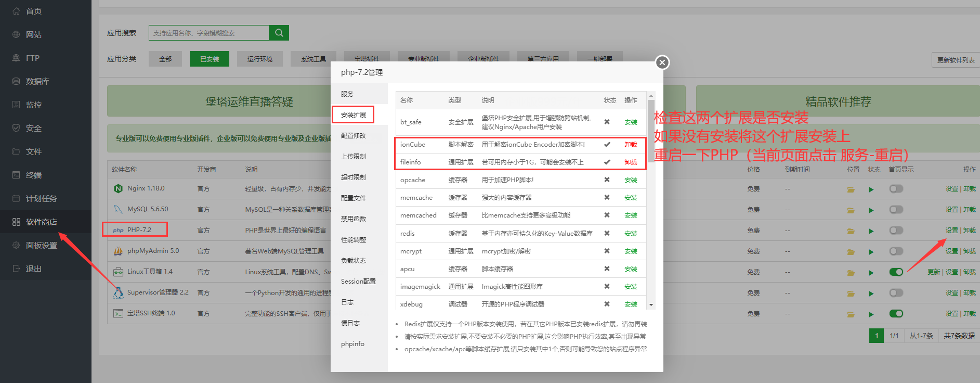
Task: Uninstall the ionCube extension
Action: click(631, 145)
